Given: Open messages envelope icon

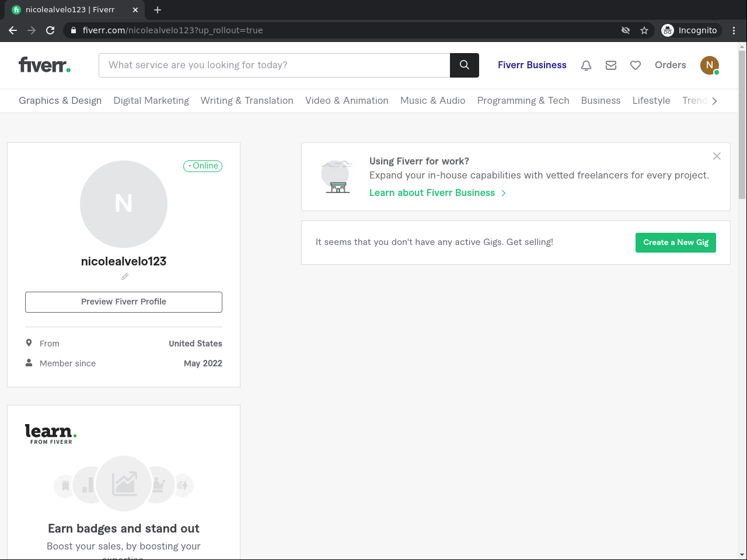Looking at the screenshot, I should tap(611, 65).
